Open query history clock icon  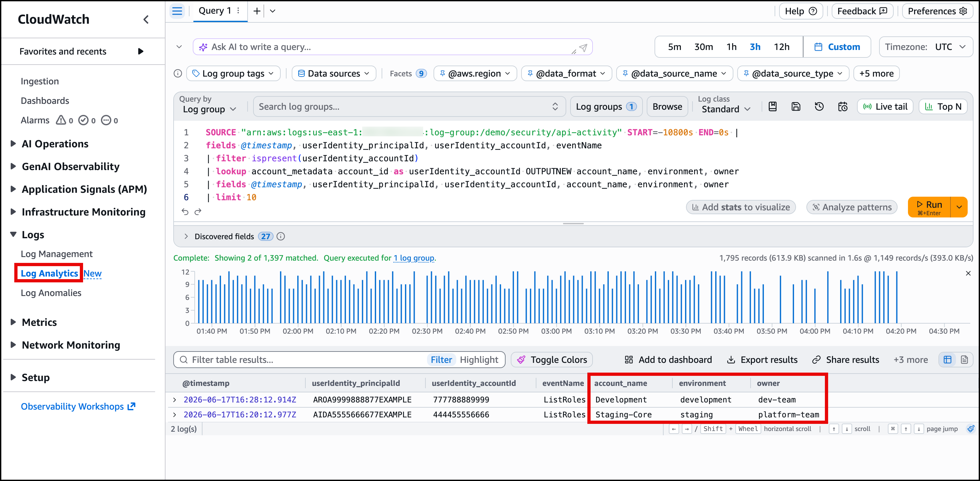[819, 106]
